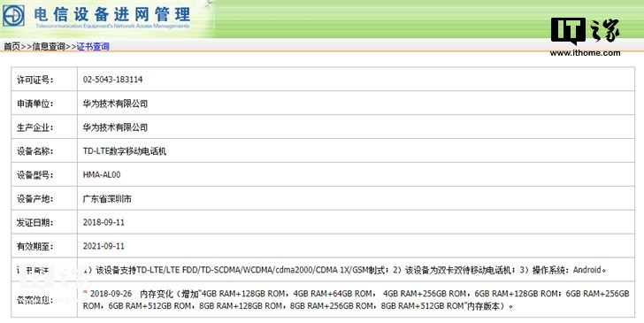Select the 设备名称 label cell

pyautogui.click(x=44, y=150)
